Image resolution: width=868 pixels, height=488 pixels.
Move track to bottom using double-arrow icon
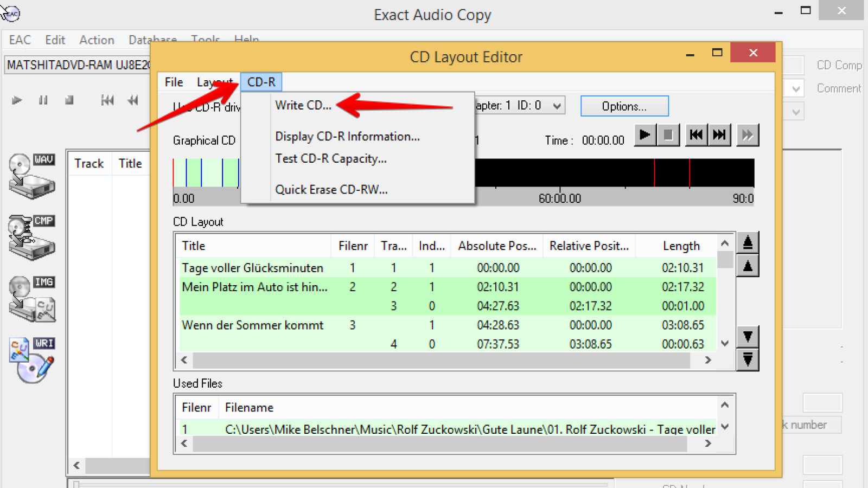click(x=748, y=359)
